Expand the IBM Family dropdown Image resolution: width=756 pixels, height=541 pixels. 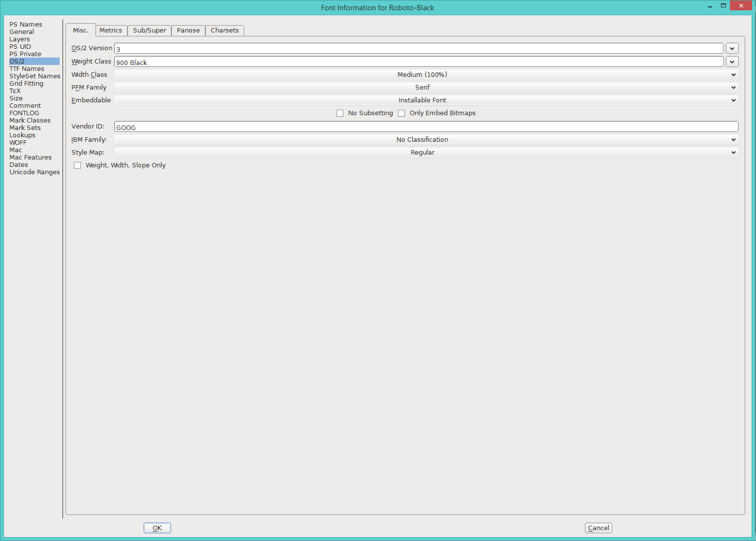click(x=426, y=140)
